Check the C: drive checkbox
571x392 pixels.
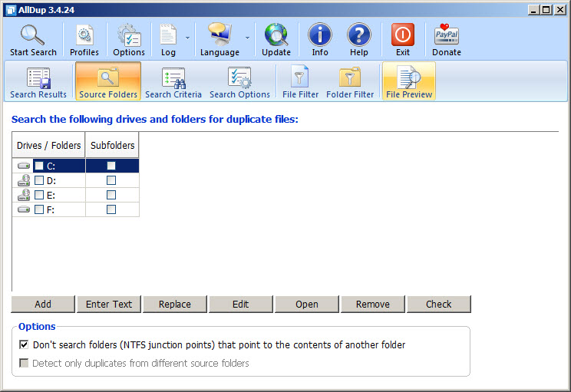coord(39,166)
